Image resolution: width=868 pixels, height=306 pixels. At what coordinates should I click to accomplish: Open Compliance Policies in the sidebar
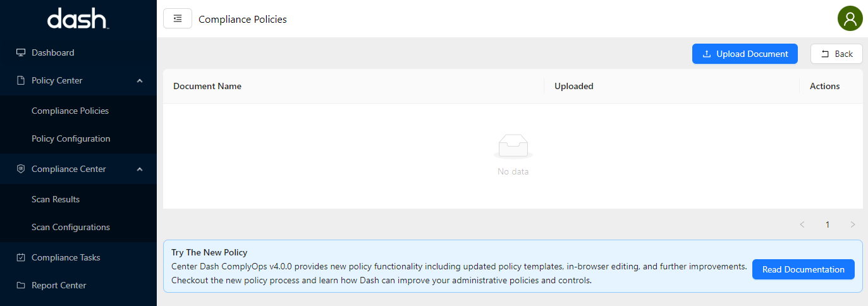pyautogui.click(x=70, y=111)
